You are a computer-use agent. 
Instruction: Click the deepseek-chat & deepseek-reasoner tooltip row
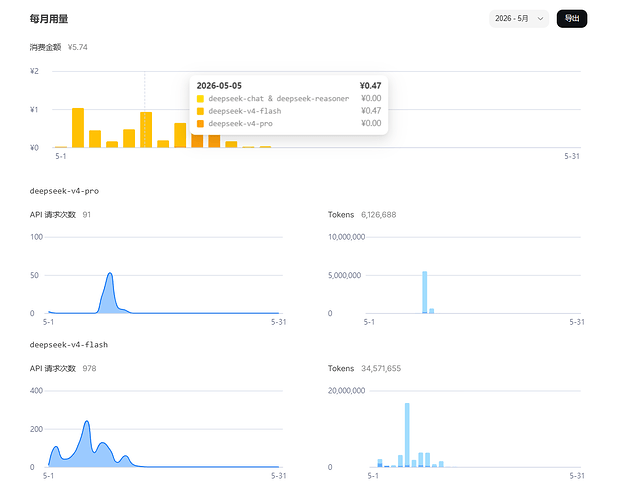(289, 98)
